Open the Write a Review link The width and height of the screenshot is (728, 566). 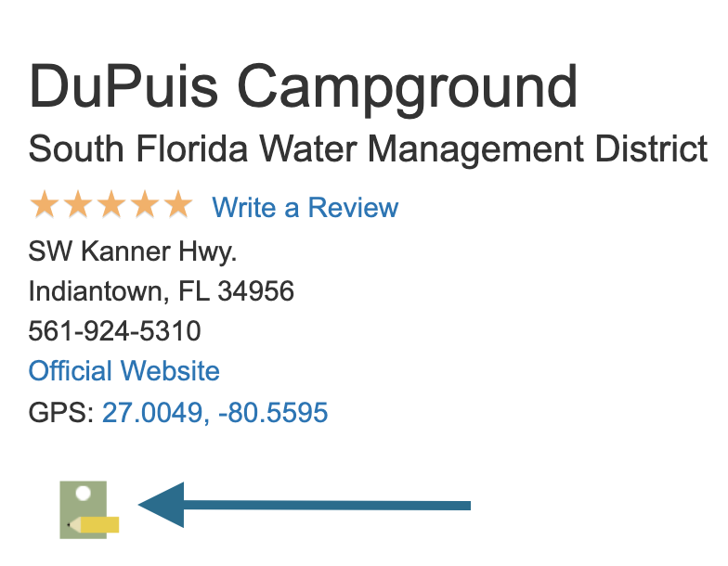(305, 207)
